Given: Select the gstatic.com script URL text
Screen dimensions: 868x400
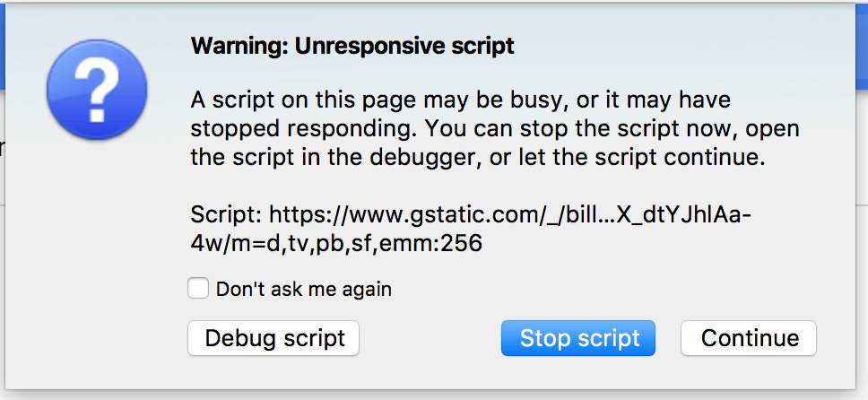Looking at the screenshot, I should point(471,229).
